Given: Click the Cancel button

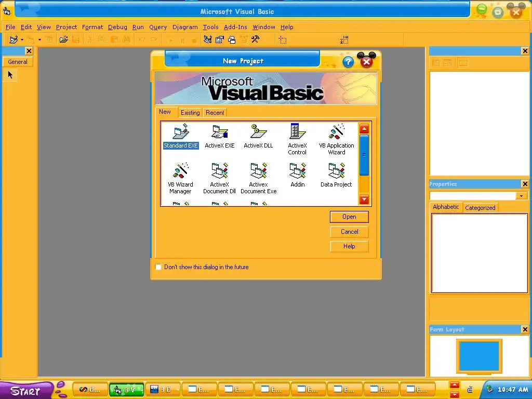Looking at the screenshot, I should click(349, 232).
